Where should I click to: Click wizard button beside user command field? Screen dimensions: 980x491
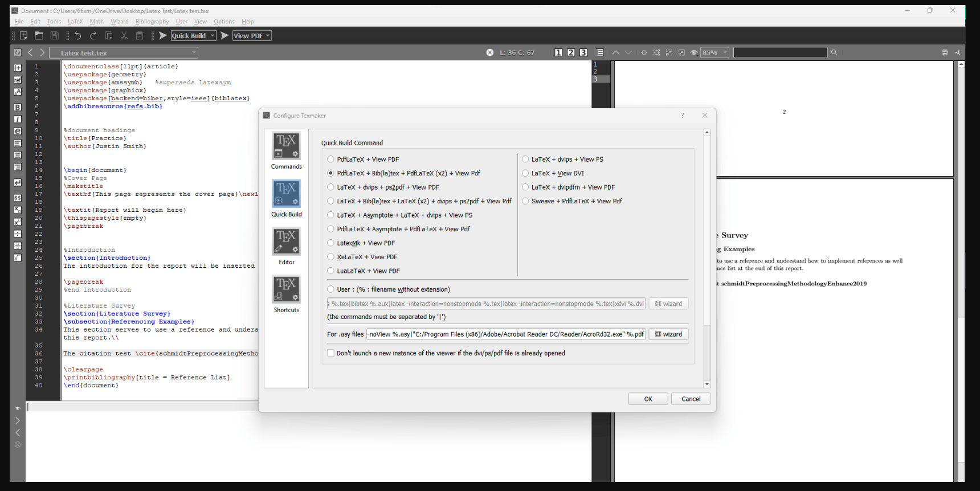point(668,304)
